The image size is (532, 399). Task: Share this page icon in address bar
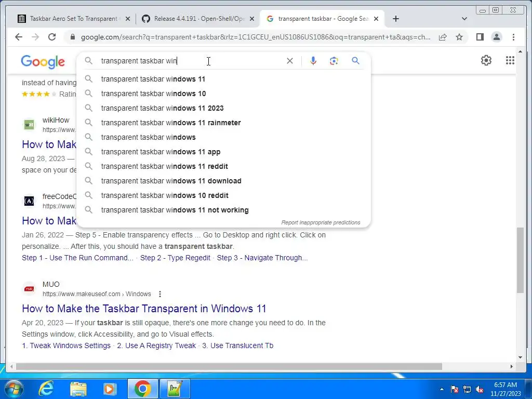coord(443,37)
